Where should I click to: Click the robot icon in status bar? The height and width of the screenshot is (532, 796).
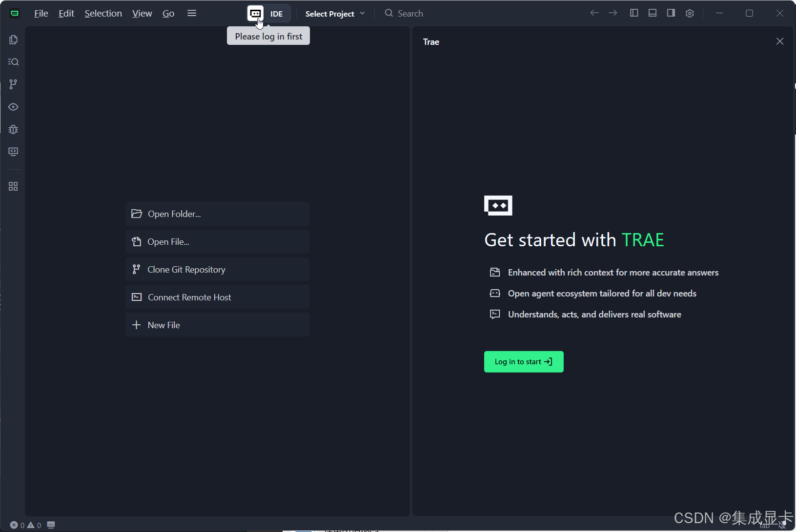pyautogui.click(x=51, y=525)
